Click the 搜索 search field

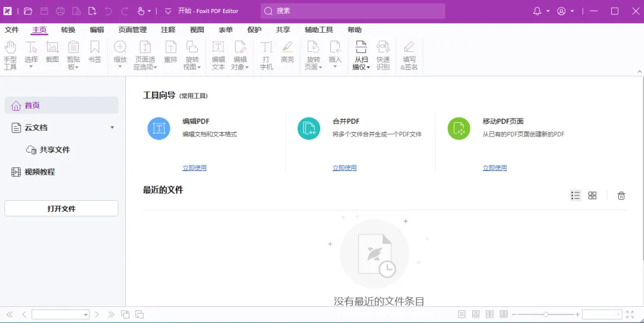point(353,11)
